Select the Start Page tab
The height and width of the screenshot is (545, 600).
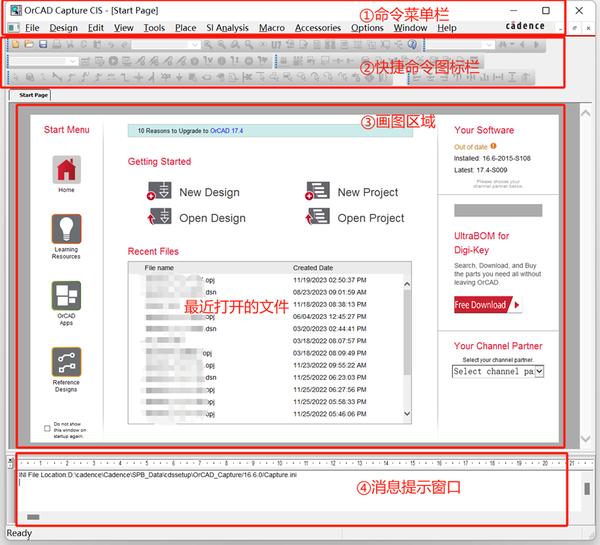click(x=31, y=95)
